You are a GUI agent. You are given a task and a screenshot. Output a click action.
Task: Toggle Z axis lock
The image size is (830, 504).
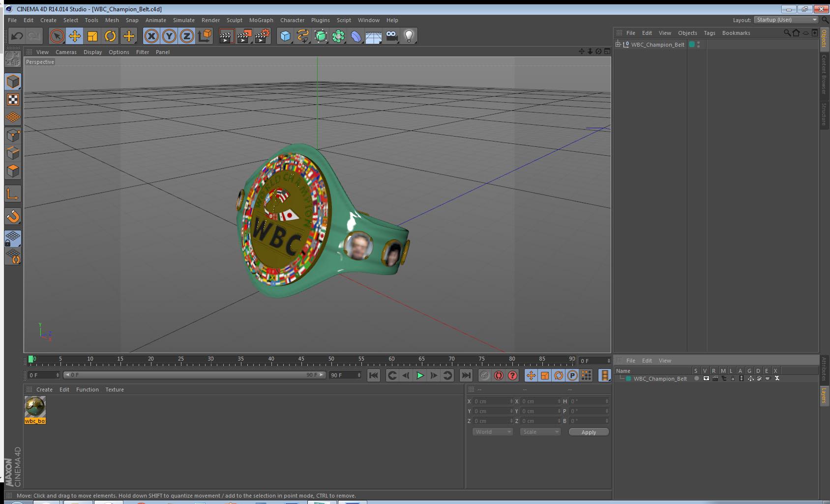(x=187, y=36)
